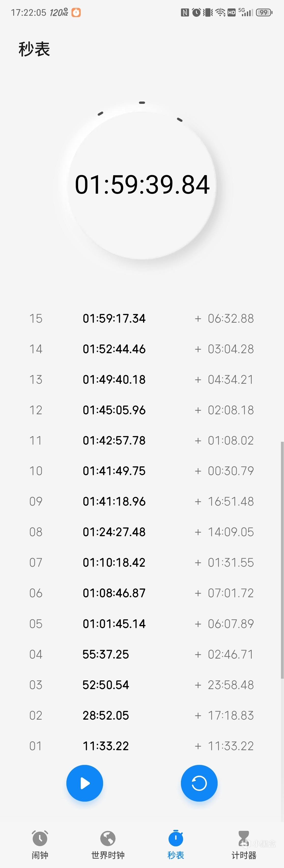Click the lap list scrollbar

pyautogui.click(x=282, y=559)
